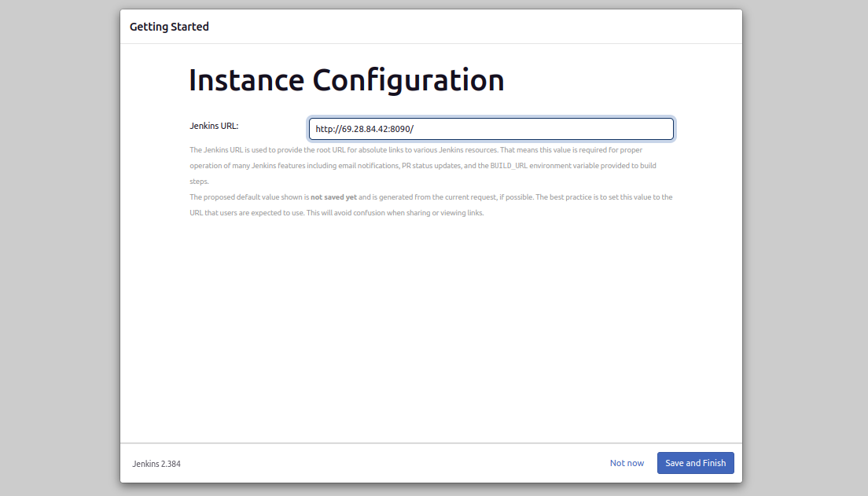868x496 pixels.
Task: Click the bold 'not saved yet' text
Action: (x=334, y=197)
